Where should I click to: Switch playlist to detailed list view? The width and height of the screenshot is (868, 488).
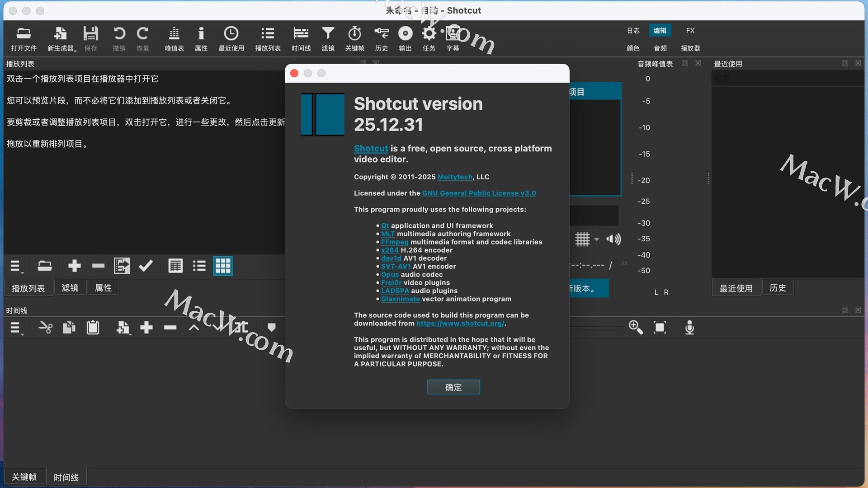point(175,266)
